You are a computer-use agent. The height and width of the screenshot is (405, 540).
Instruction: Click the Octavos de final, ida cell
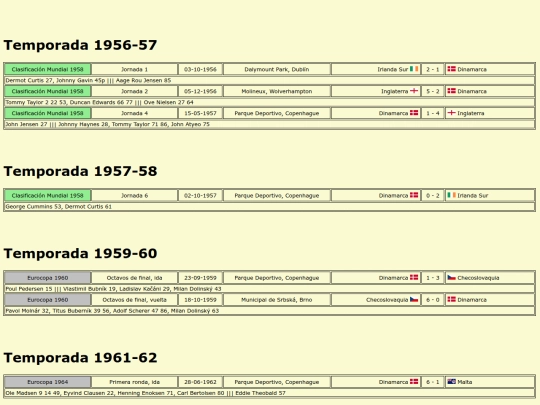pos(134,278)
